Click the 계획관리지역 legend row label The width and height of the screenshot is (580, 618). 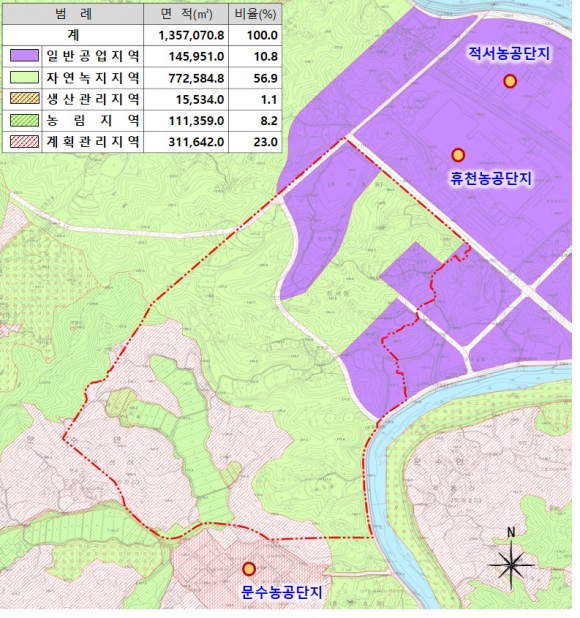pos(93,141)
